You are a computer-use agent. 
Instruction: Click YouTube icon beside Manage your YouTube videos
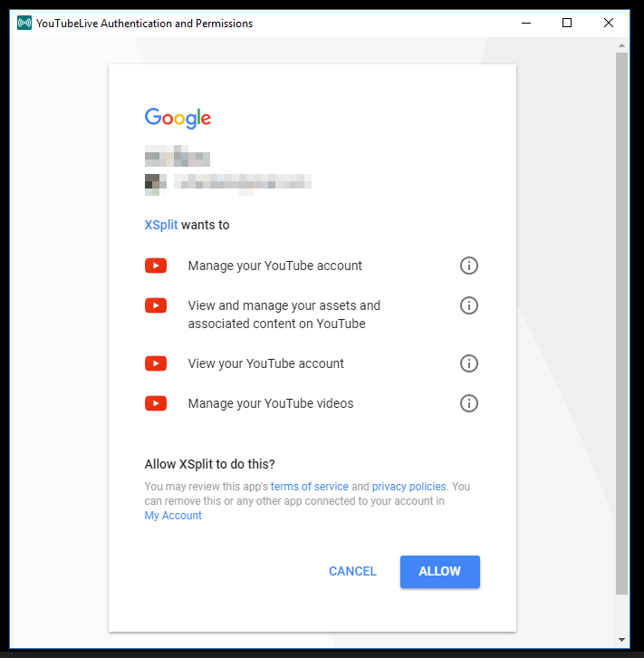pos(156,403)
